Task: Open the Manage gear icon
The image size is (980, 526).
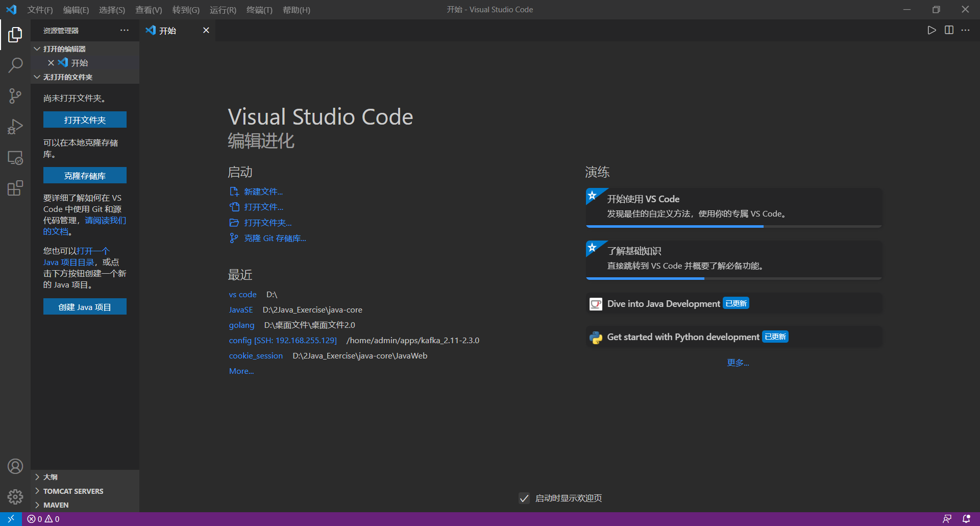Action: [15, 497]
